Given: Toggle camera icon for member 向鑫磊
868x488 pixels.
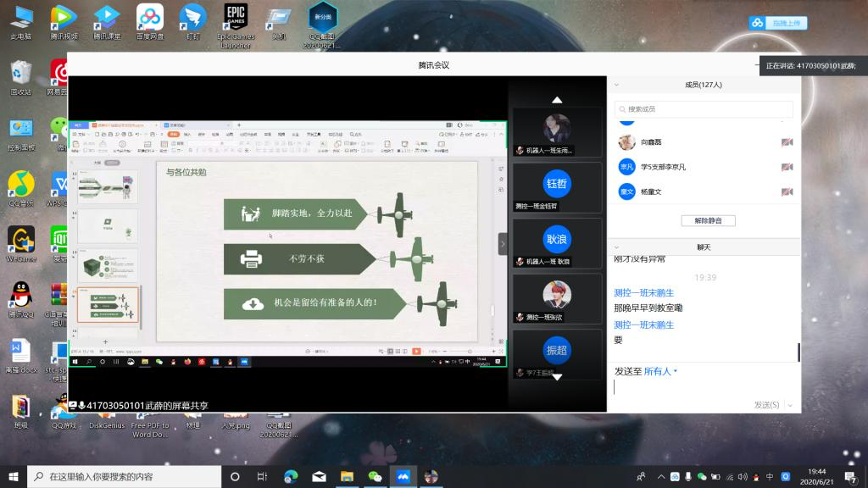Looking at the screenshot, I should [x=787, y=142].
